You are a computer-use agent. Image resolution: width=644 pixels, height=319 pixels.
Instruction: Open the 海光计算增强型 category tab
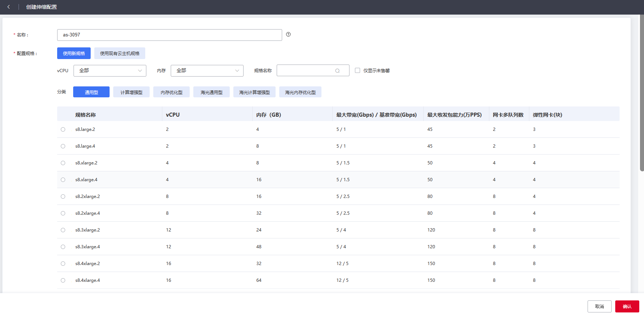click(x=254, y=92)
